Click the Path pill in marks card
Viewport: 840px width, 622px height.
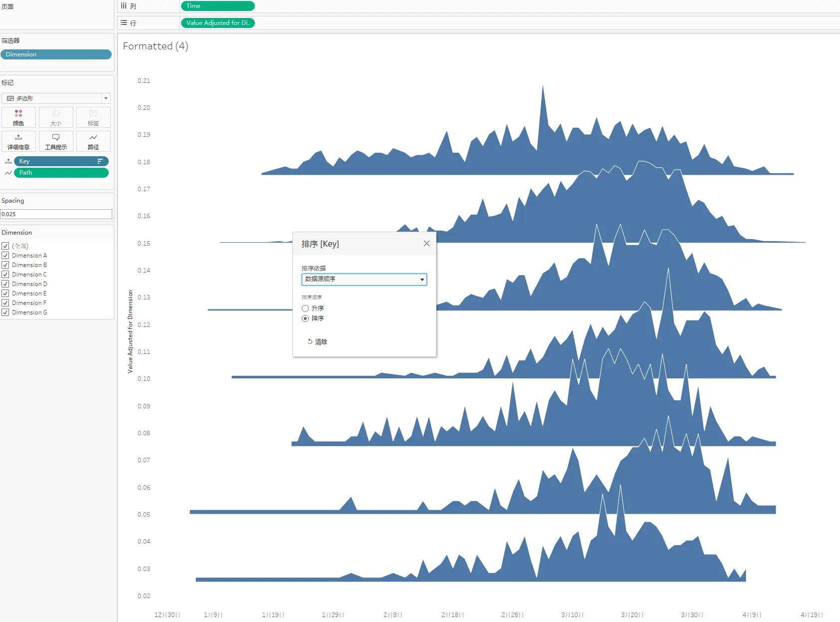(61, 173)
